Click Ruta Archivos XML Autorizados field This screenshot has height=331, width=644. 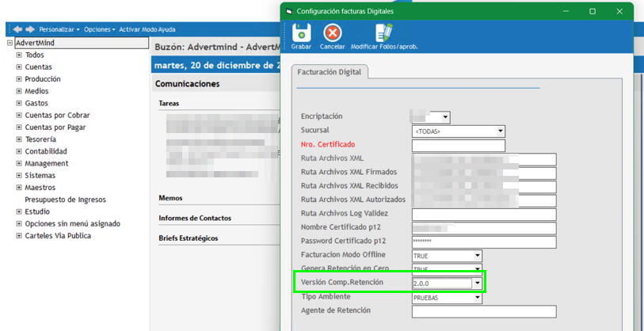484,201
